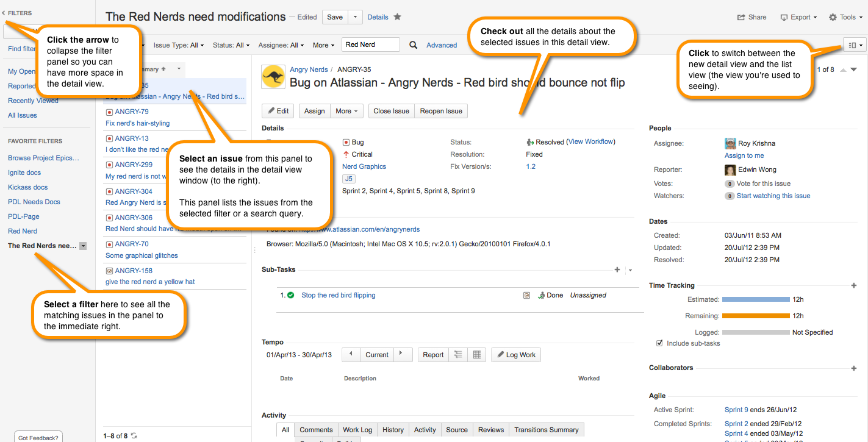Open the Tools dropdown
This screenshot has width=868, height=442.
[847, 17]
